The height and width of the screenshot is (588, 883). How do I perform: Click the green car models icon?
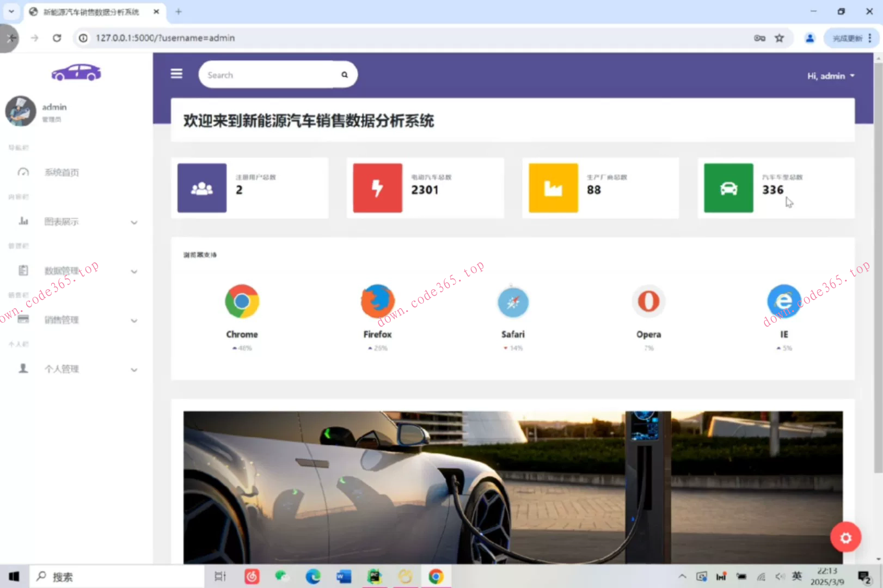[x=728, y=188]
